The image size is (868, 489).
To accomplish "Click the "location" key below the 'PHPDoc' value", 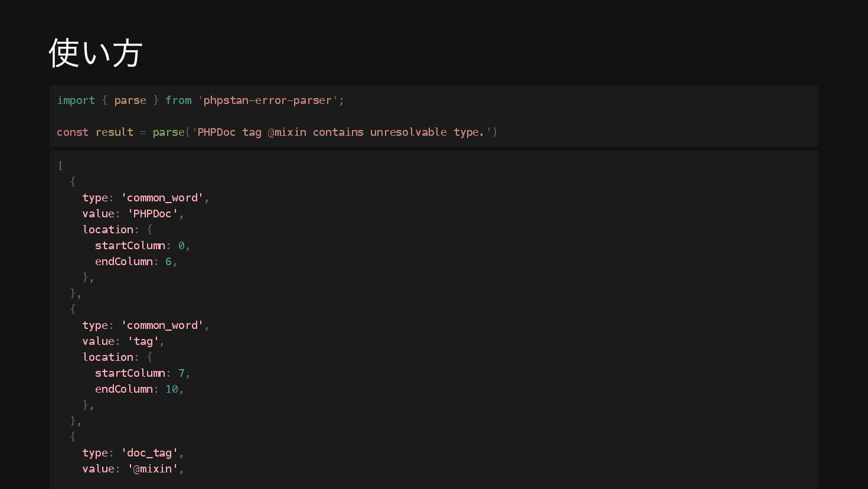I will [x=107, y=230].
